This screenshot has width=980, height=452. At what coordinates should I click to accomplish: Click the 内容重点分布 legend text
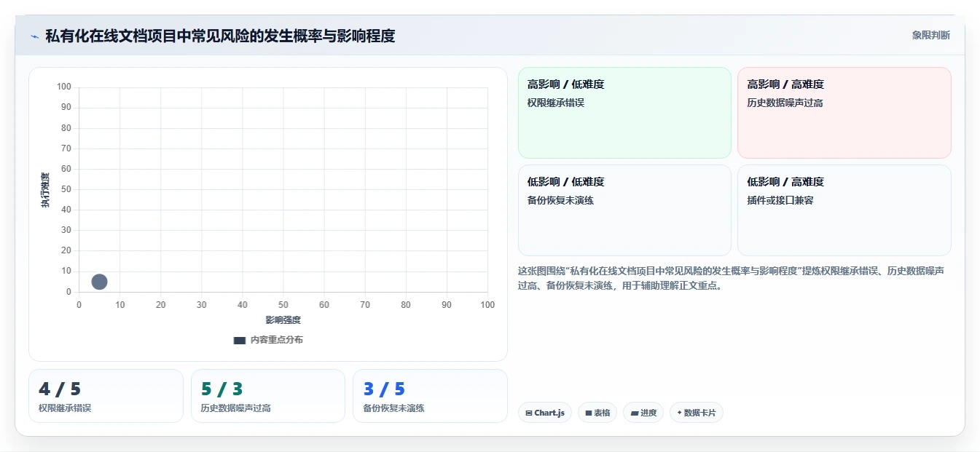(x=277, y=340)
